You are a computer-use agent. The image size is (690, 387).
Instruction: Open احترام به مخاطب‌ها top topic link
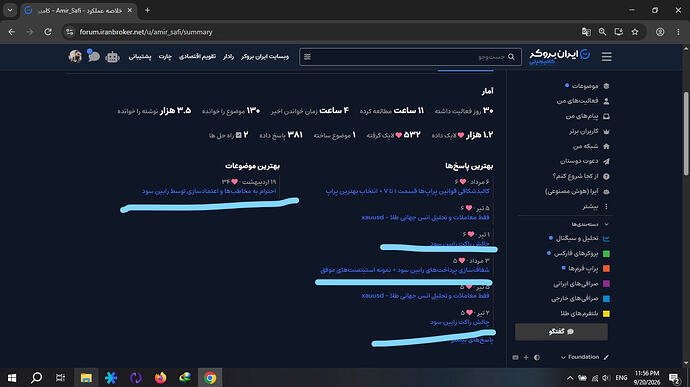pyautogui.click(x=209, y=191)
